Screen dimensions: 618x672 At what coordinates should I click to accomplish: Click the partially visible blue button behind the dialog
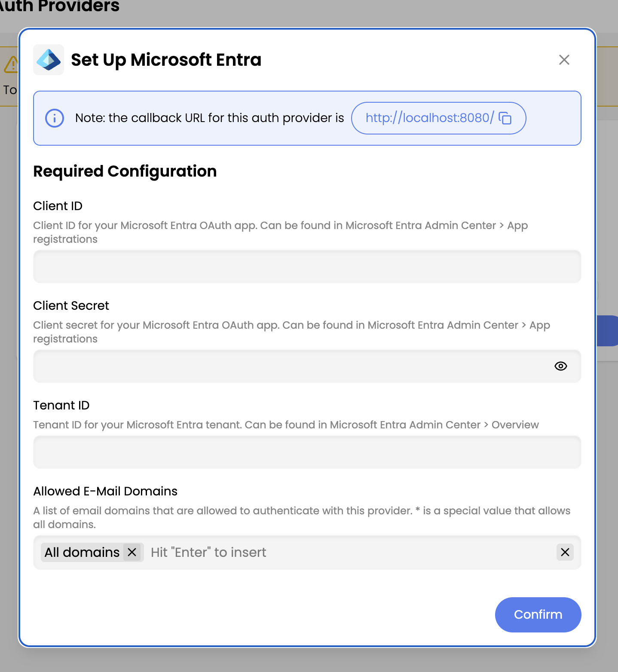click(610, 331)
